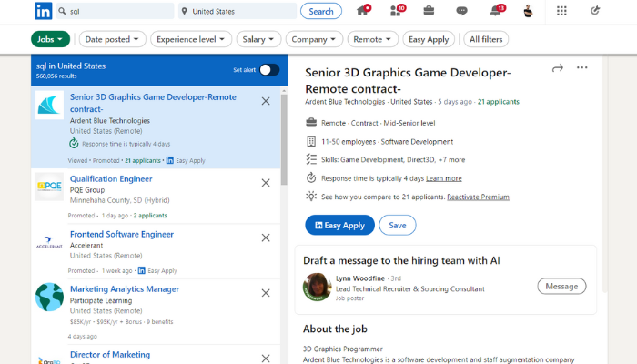637x364 pixels.
Task: Dismiss the Frontend Software Engineer job
Action: [x=266, y=238]
